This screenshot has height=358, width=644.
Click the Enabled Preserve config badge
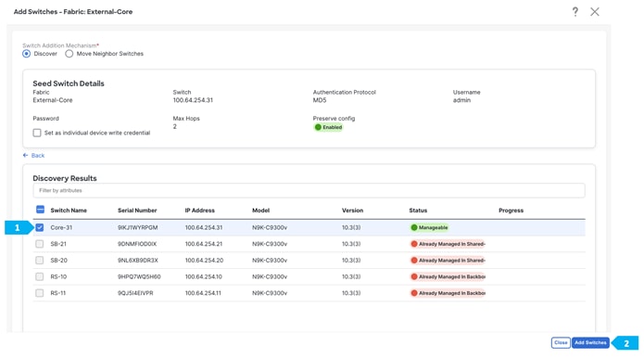pos(328,127)
